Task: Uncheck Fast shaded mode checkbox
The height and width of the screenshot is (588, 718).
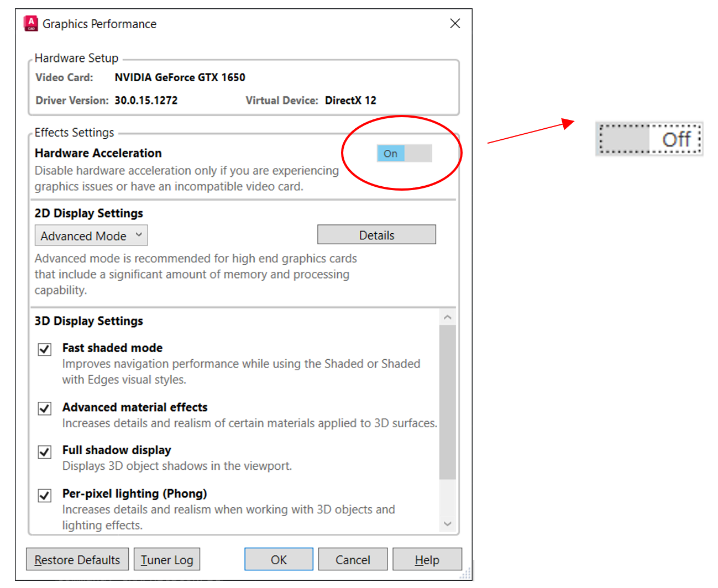Action: click(x=45, y=349)
